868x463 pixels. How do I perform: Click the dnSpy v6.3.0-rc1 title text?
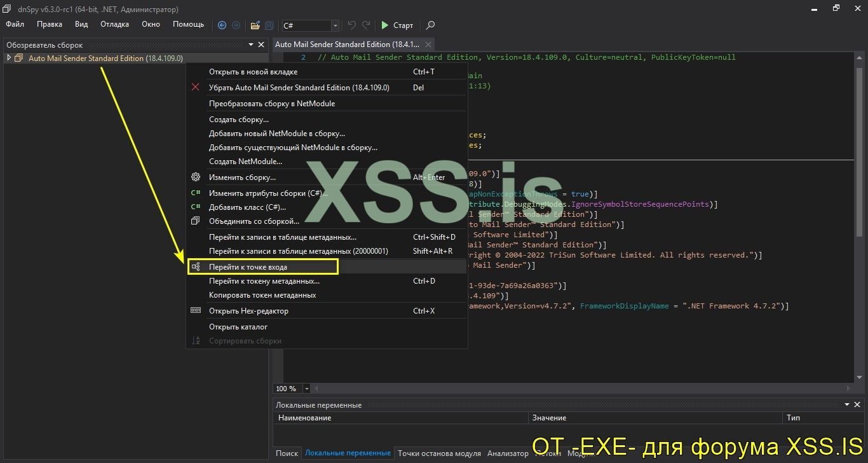point(98,10)
